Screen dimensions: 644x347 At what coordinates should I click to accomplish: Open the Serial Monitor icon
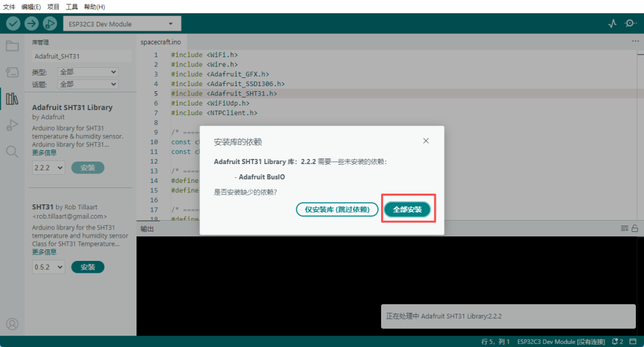pyautogui.click(x=631, y=23)
